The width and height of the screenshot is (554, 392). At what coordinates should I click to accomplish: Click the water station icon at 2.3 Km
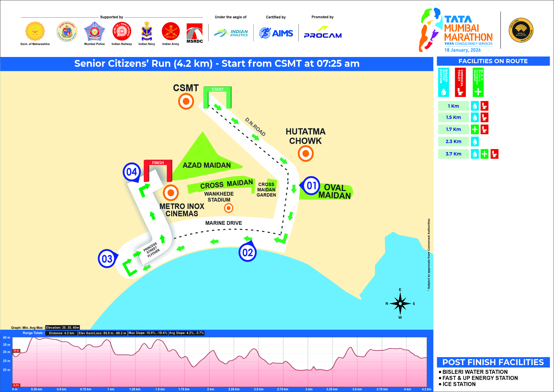(x=475, y=142)
